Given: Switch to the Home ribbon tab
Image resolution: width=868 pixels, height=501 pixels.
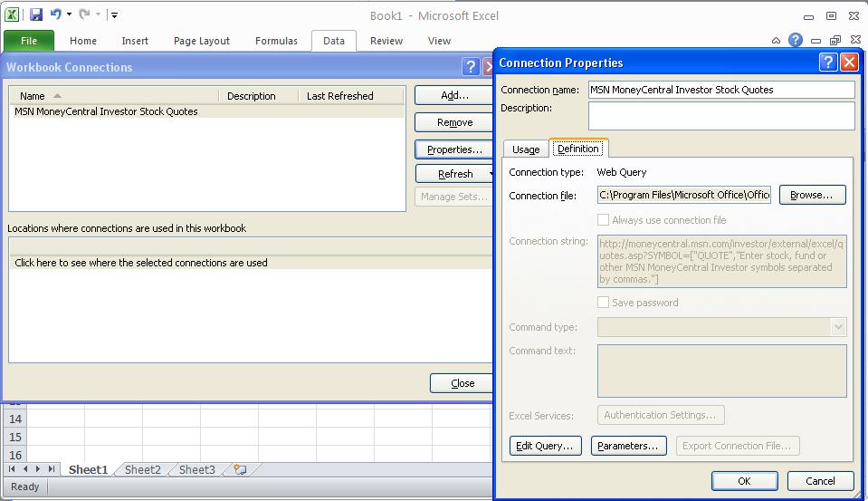Looking at the screenshot, I should (x=83, y=41).
